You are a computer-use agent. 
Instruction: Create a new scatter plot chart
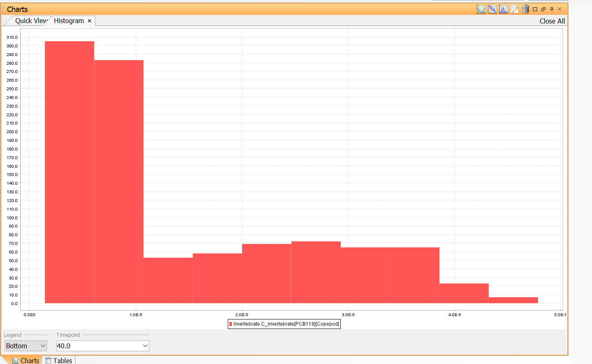[x=492, y=9]
